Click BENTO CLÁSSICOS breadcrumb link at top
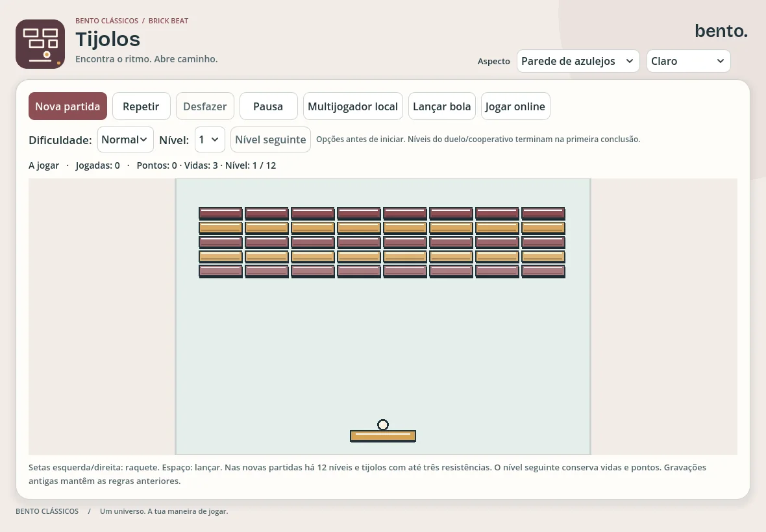The width and height of the screenshot is (766, 532). [x=106, y=21]
